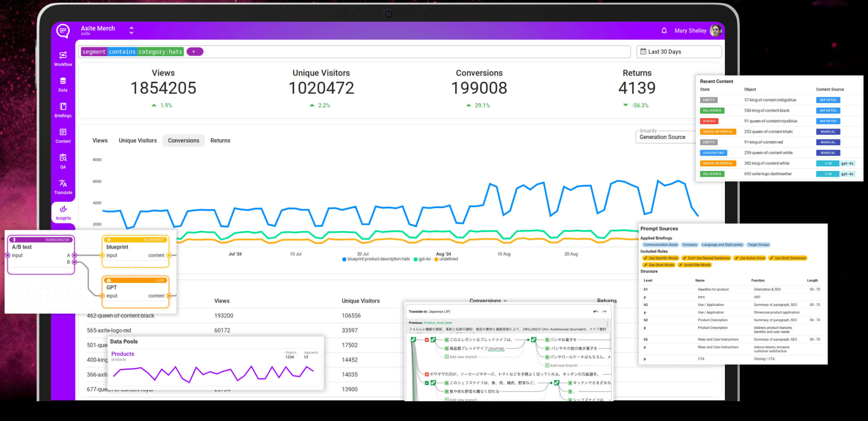This screenshot has width=868, height=421.
Task: Open the Translate section in the sidebar
Action: [x=63, y=187]
